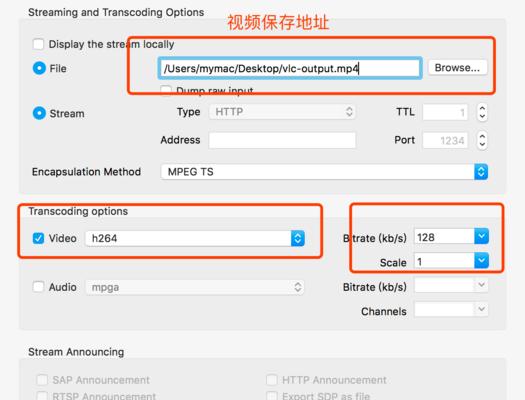525x400 pixels.
Task: Click the stream Address text field
Action: point(282,140)
